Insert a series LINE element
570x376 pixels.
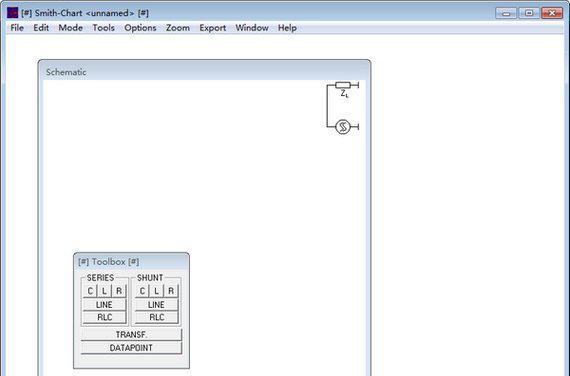(x=104, y=304)
